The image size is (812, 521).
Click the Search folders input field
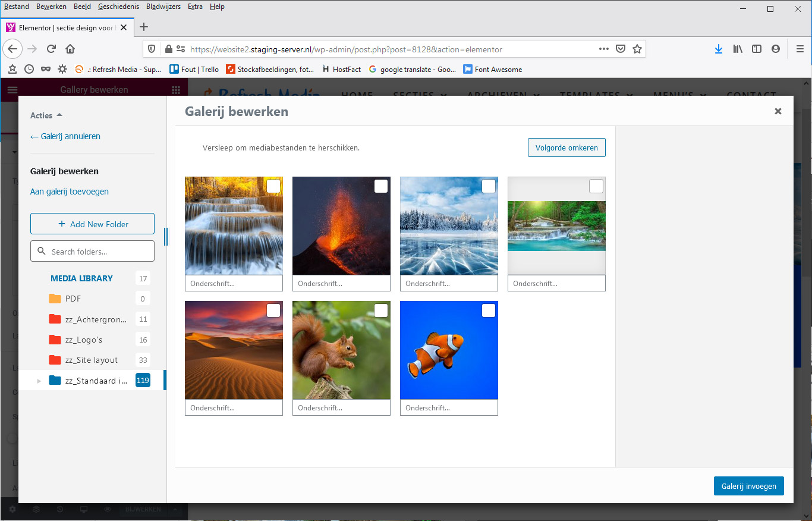(x=98, y=252)
